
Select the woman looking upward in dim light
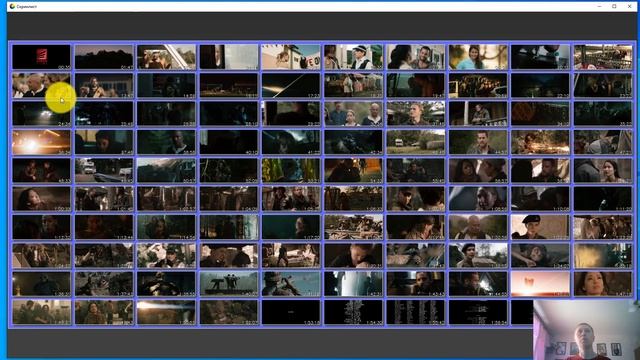[41, 199]
